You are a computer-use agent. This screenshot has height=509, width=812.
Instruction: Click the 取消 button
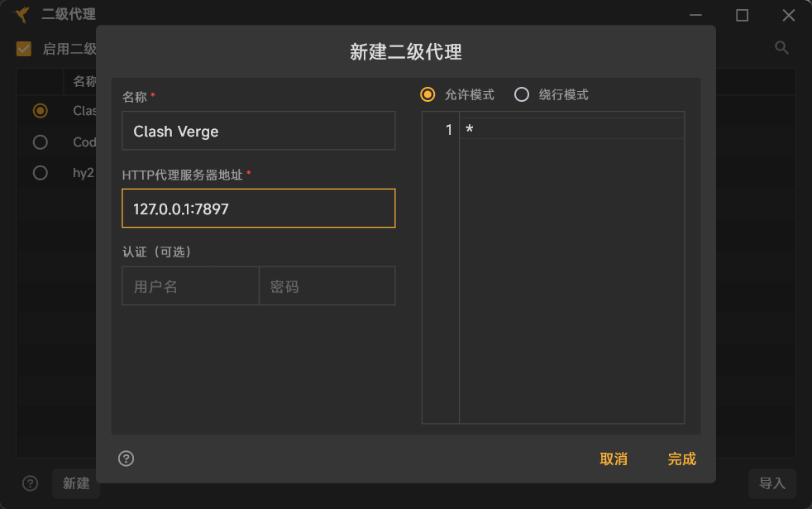click(x=614, y=459)
